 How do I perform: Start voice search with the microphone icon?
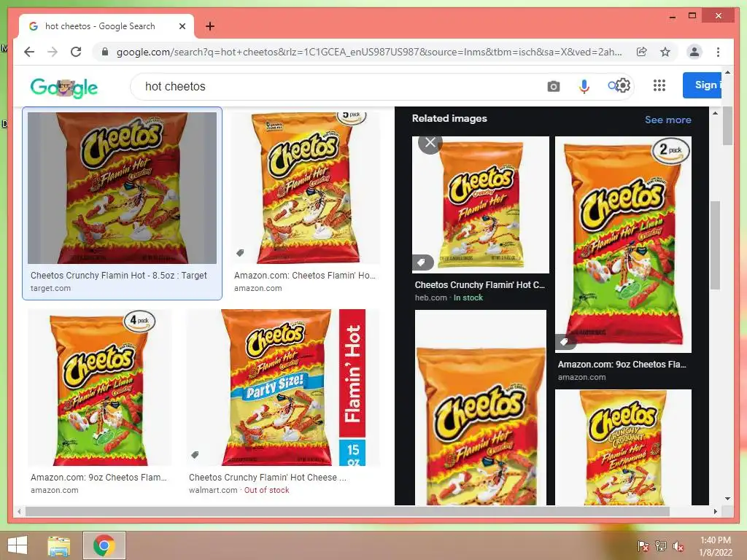584,86
